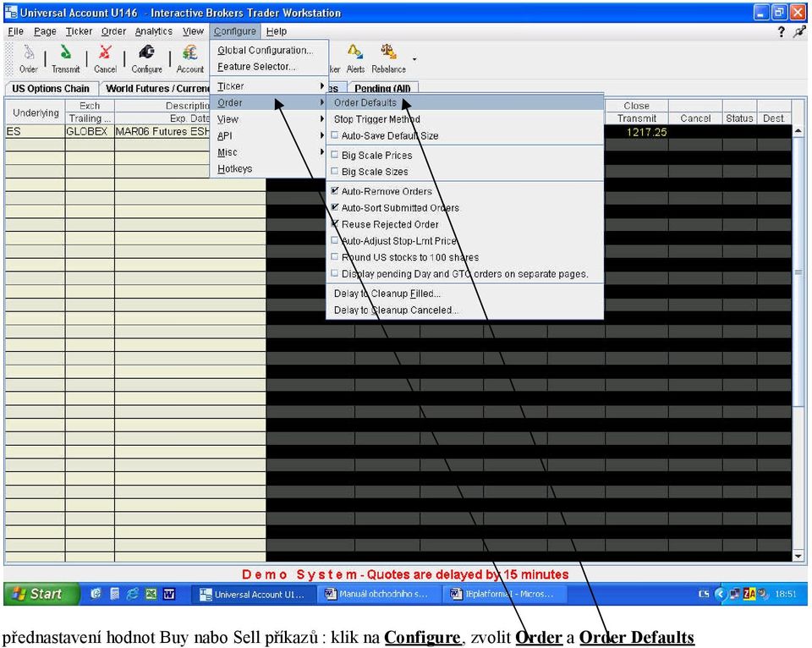Screen dimensions: 812x648
Task: Open the Account toolbar icon
Action: (x=190, y=58)
